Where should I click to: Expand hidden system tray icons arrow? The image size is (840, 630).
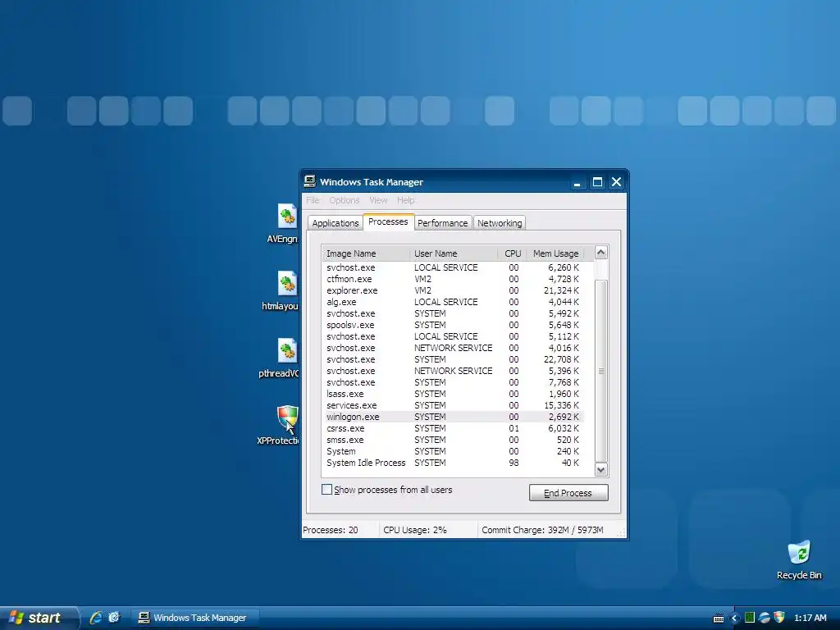[734, 619]
